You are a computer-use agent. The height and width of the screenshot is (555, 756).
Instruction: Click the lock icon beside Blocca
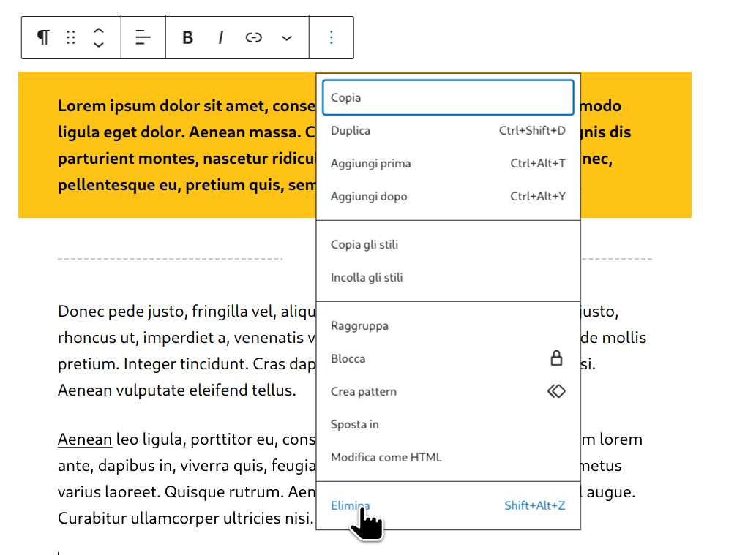click(556, 358)
